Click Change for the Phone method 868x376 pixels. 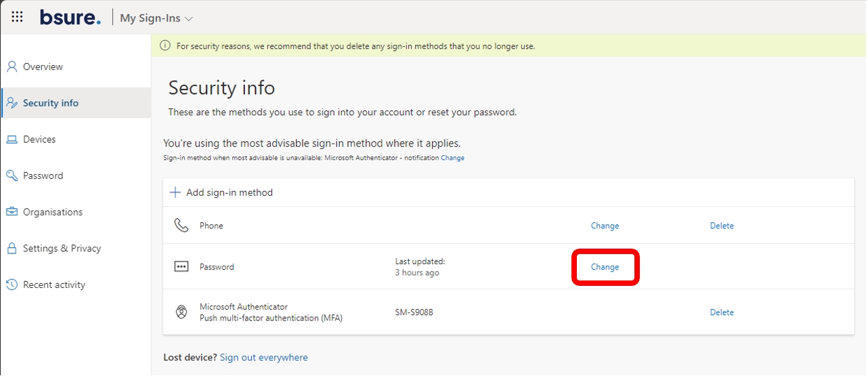point(605,226)
